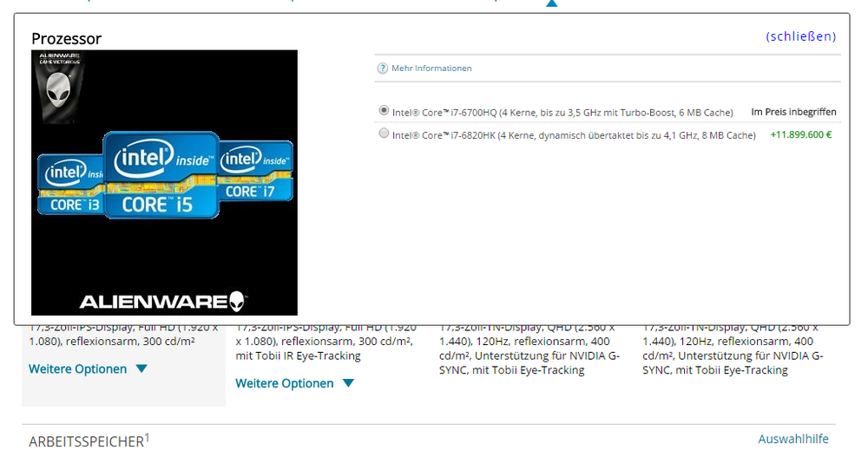The width and height of the screenshot is (868, 450).
Task: Click the i7-6820HK overclocked processor description
Action: pos(574,135)
